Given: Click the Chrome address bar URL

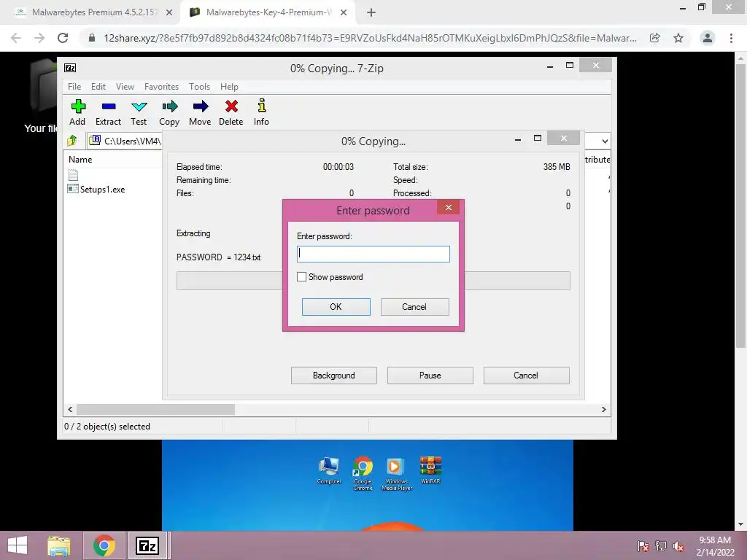Looking at the screenshot, I should 370,38.
